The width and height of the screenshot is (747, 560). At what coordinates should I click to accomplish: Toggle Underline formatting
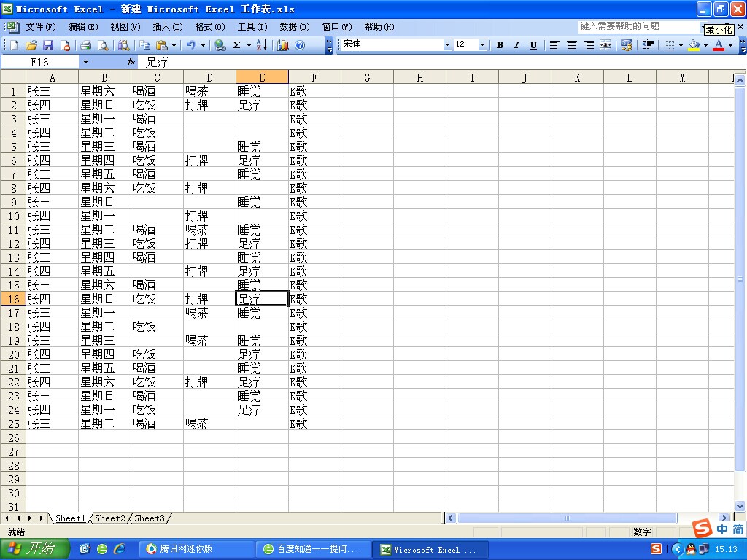pyautogui.click(x=533, y=45)
